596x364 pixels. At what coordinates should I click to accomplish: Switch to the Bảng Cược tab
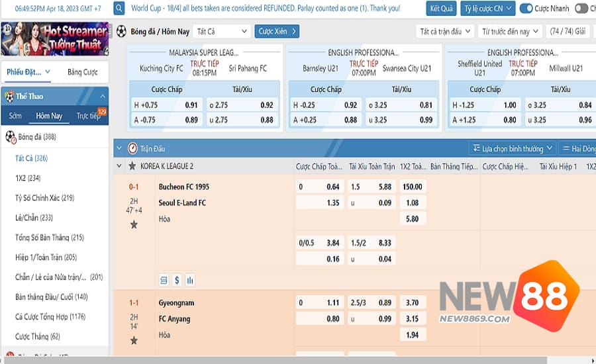[83, 72]
